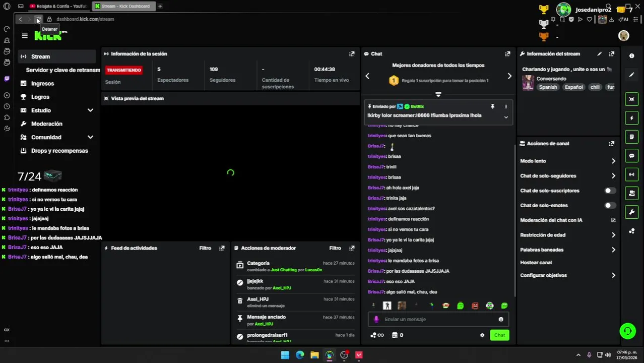
Task: Open the wrench tools icon in right rail
Action: (631, 212)
